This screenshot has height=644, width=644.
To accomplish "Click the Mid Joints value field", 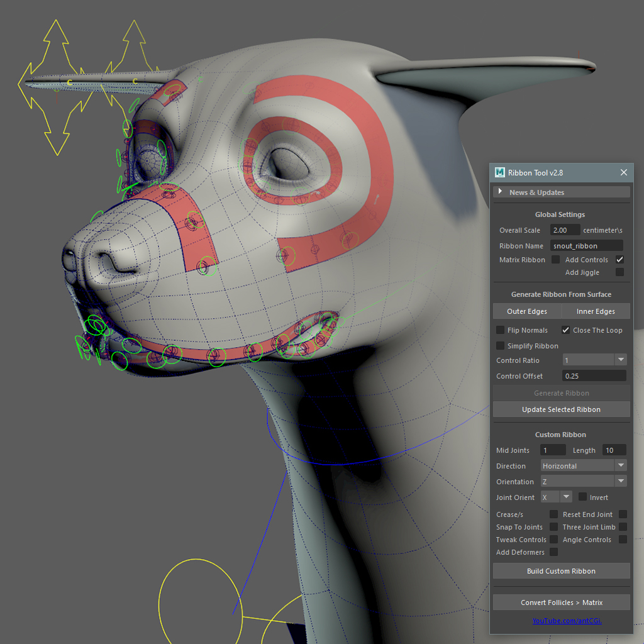I will (x=553, y=450).
